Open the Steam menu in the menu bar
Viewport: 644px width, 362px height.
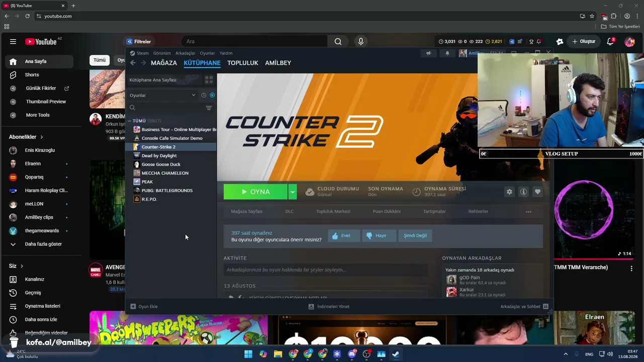(142, 53)
